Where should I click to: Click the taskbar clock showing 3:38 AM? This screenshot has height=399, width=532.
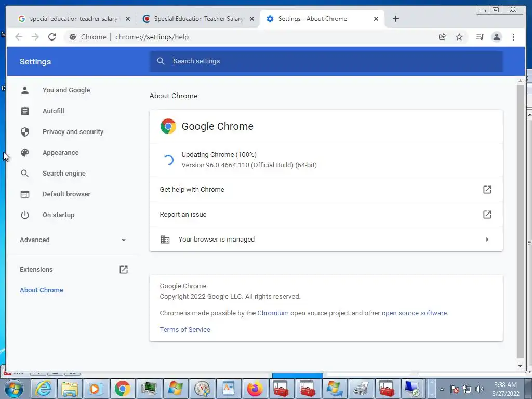coord(506,389)
